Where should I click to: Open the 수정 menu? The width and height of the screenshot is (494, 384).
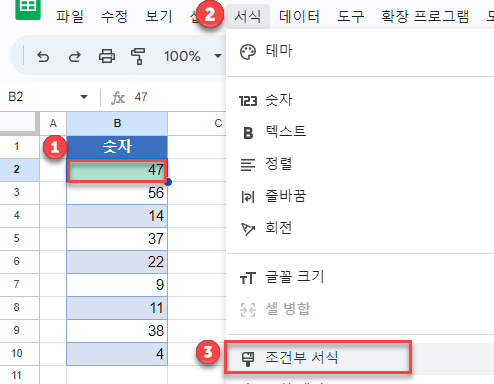coord(114,16)
